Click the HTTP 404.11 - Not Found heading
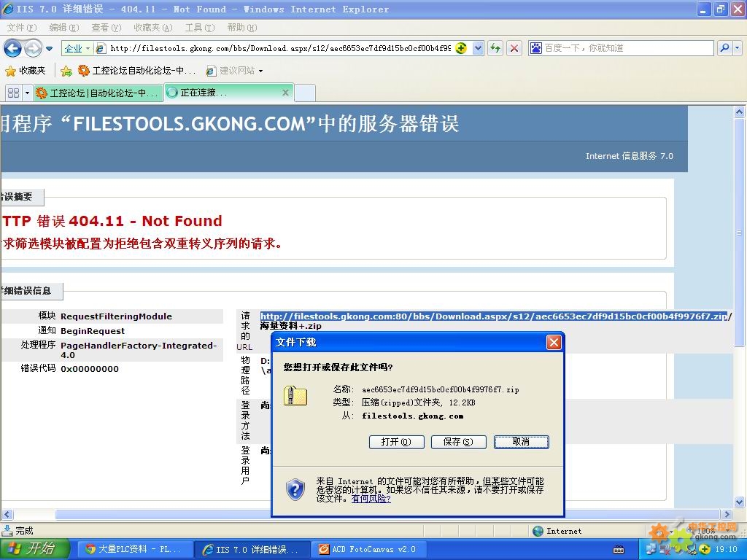 coord(112,221)
